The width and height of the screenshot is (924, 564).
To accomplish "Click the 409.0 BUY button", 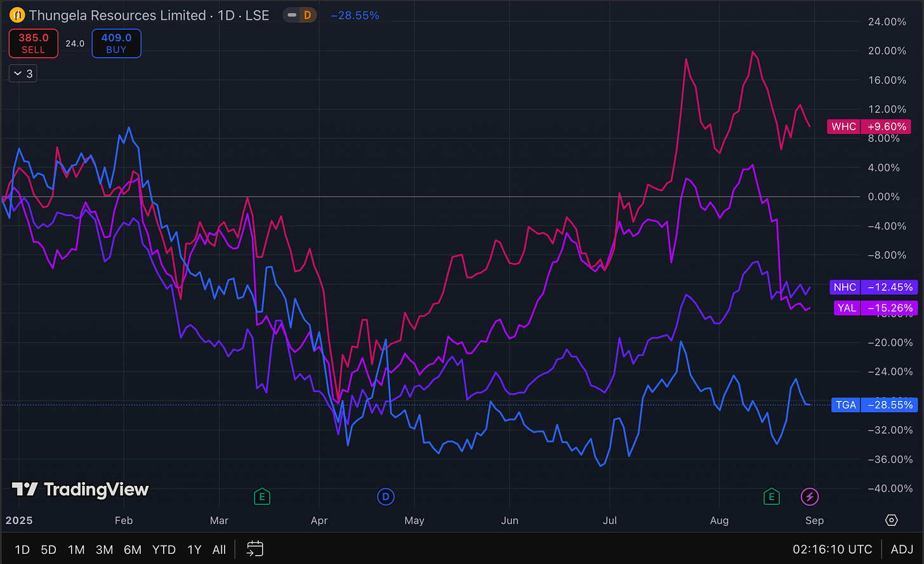I will pyautogui.click(x=116, y=43).
